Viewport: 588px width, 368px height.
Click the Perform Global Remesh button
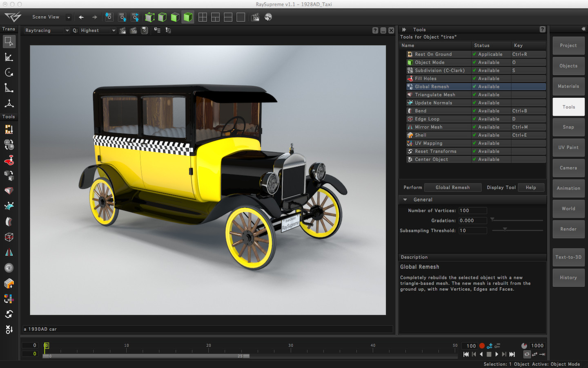point(453,187)
